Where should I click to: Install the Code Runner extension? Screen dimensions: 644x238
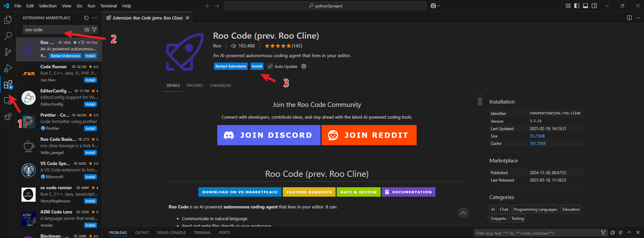pos(90,80)
